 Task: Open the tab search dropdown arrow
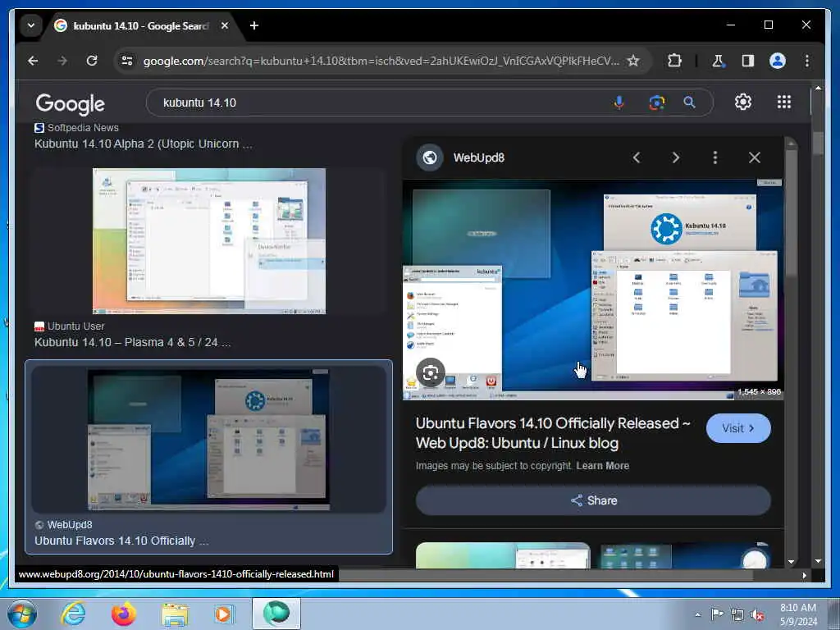point(31,25)
